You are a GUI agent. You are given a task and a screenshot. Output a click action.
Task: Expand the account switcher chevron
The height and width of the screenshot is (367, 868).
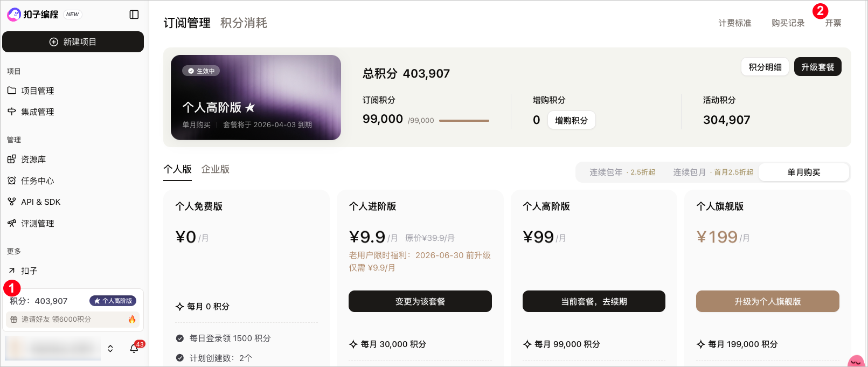tap(110, 348)
